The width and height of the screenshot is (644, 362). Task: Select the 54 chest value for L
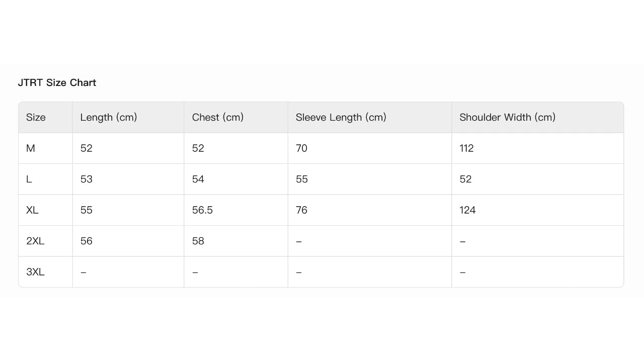[198, 179]
